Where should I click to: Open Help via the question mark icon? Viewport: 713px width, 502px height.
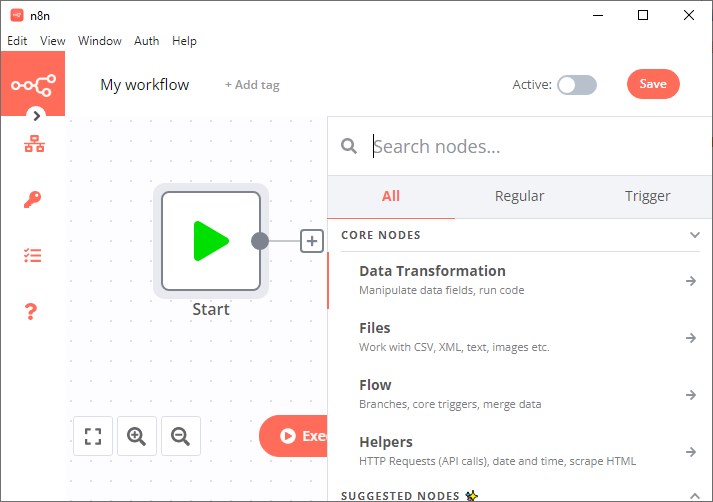point(30,311)
